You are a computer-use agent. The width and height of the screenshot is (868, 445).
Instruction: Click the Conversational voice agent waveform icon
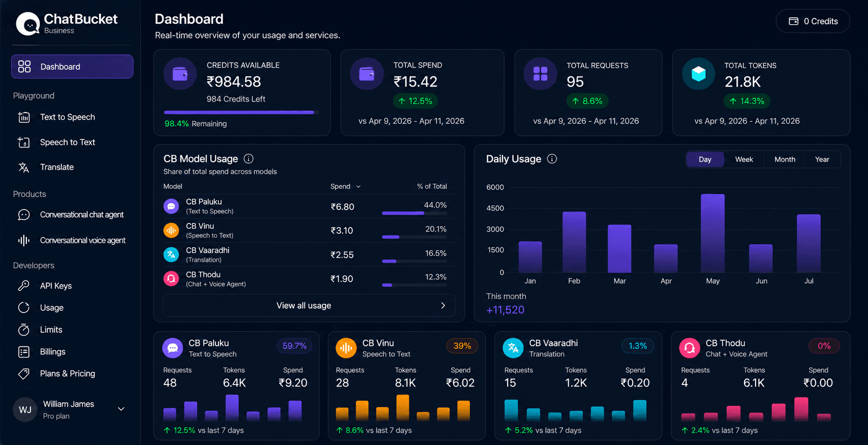tap(24, 240)
